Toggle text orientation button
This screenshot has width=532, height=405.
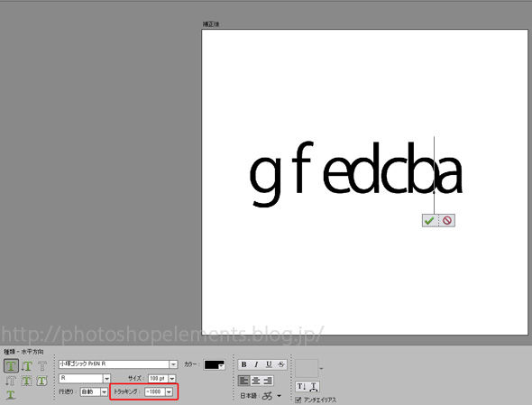302,387
